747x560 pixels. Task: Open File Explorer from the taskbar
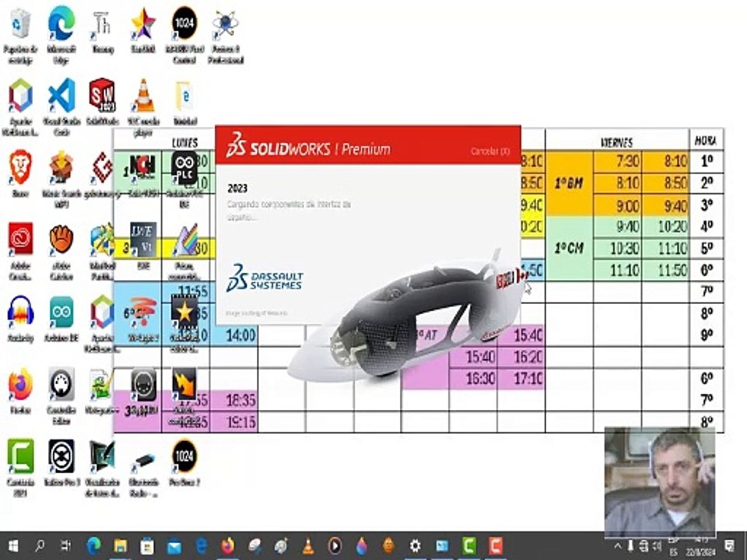click(x=121, y=546)
